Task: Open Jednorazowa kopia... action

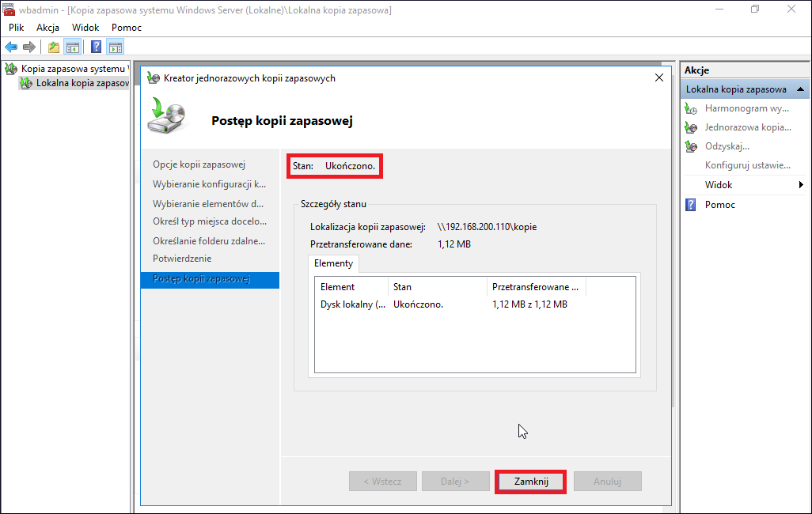Action: (x=748, y=127)
